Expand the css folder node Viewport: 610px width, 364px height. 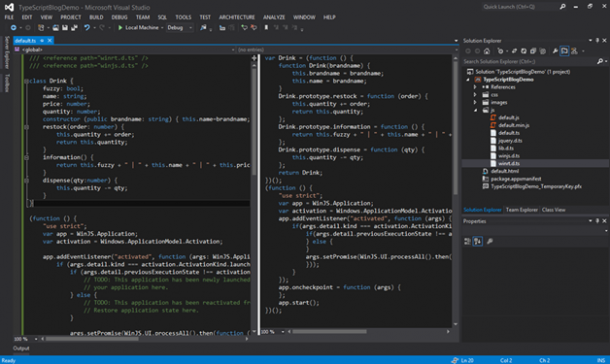(x=475, y=95)
